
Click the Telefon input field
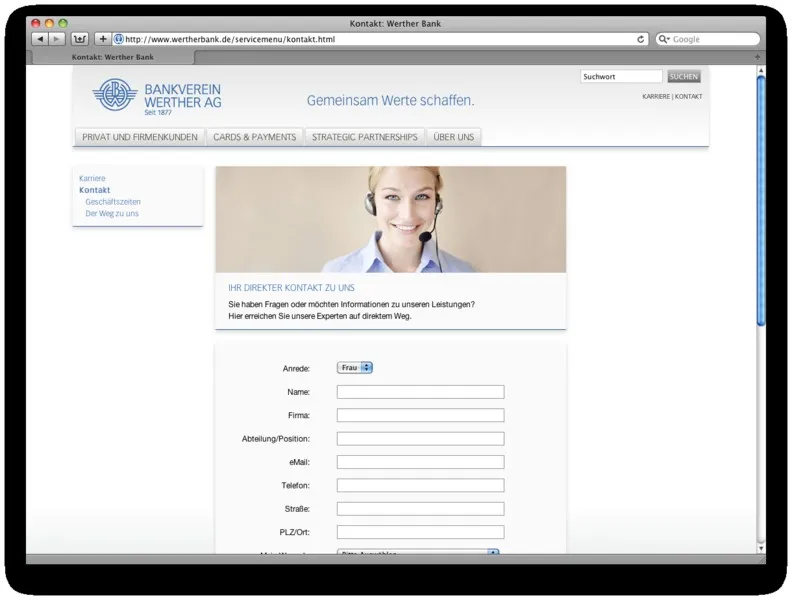(x=420, y=485)
